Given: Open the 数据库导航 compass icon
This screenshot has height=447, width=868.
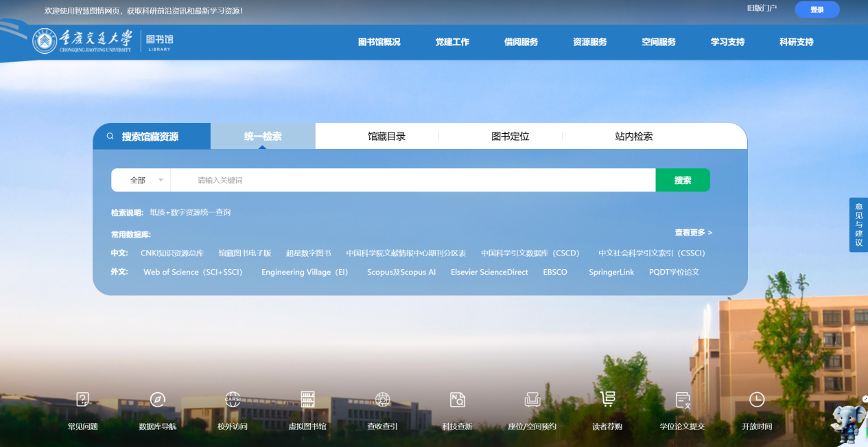Looking at the screenshot, I should click(158, 400).
